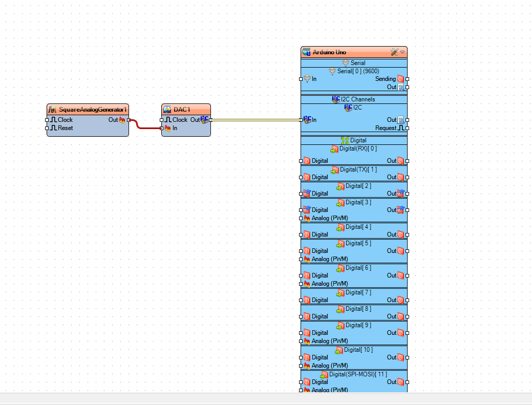Select the SquareAnalogGenerator1 Out analog pin icon
Image resolution: width=532 pixels, height=405 pixels.
(122, 120)
